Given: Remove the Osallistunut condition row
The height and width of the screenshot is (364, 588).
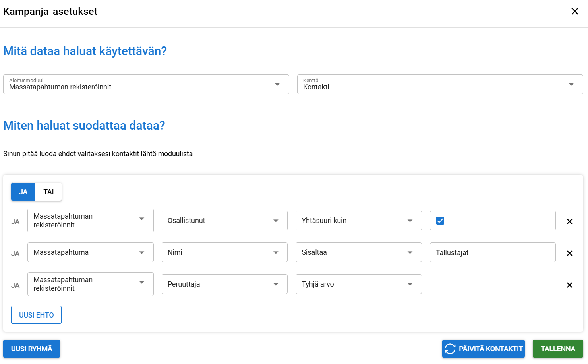Looking at the screenshot, I should pyautogui.click(x=569, y=221).
